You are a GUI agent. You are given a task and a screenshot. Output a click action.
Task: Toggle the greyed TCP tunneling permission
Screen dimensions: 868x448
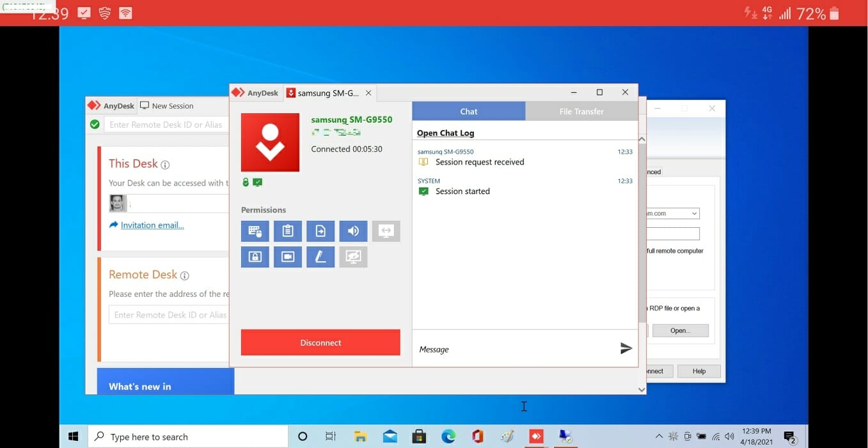tap(386, 231)
